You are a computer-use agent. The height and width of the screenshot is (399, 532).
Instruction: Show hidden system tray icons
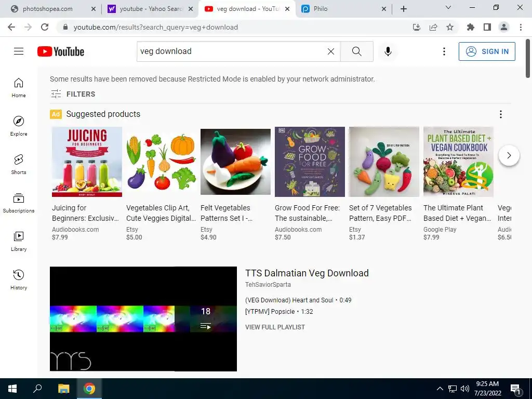pyautogui.click(x=440, y=389)
